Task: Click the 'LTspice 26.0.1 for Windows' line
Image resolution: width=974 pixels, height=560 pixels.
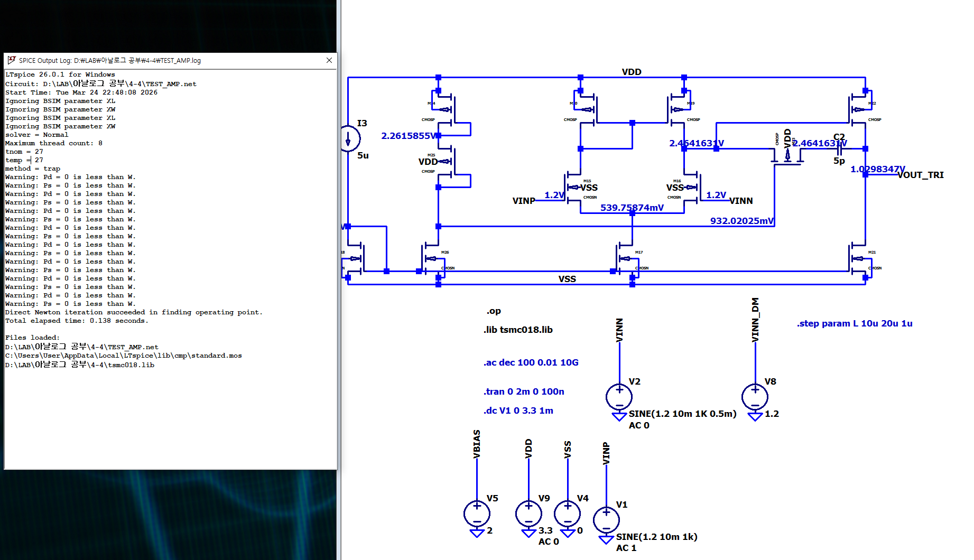Action: click(60, 74)
